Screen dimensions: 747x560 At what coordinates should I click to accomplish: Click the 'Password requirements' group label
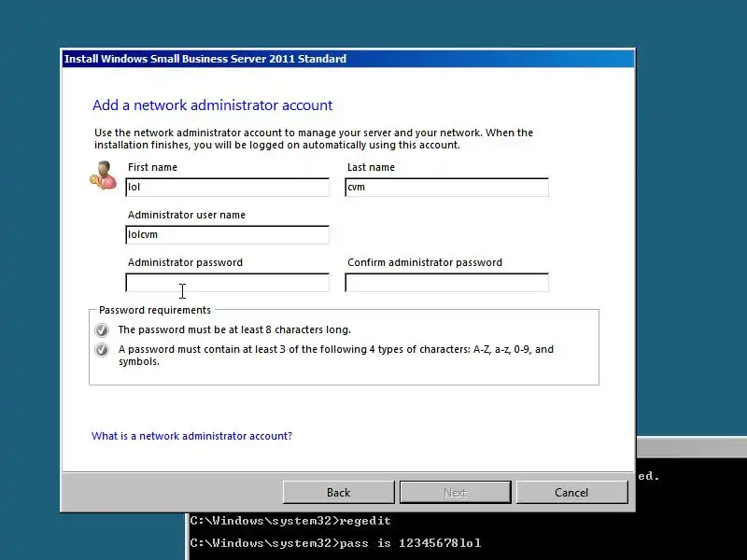pyautogui.click(x=155, y=310)
